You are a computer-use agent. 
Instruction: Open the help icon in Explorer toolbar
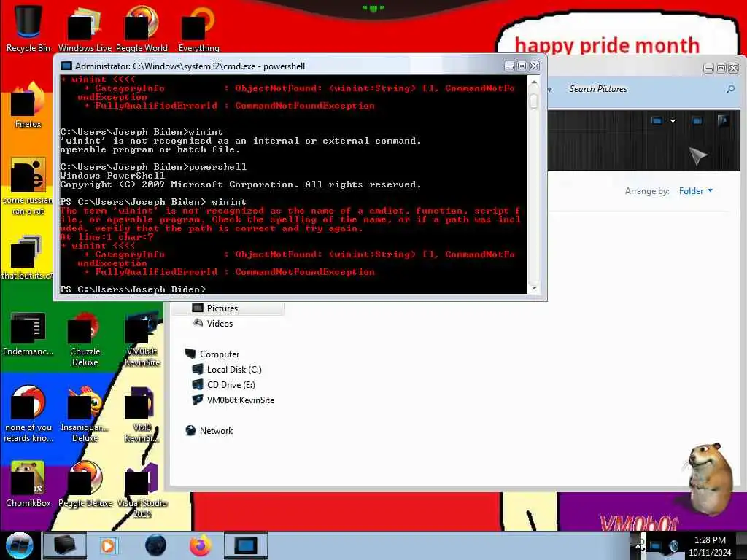723,120
